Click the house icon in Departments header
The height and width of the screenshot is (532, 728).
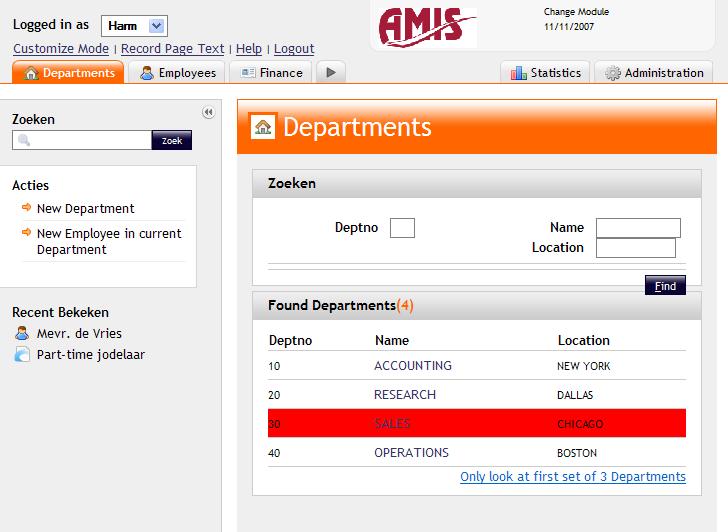263,126
